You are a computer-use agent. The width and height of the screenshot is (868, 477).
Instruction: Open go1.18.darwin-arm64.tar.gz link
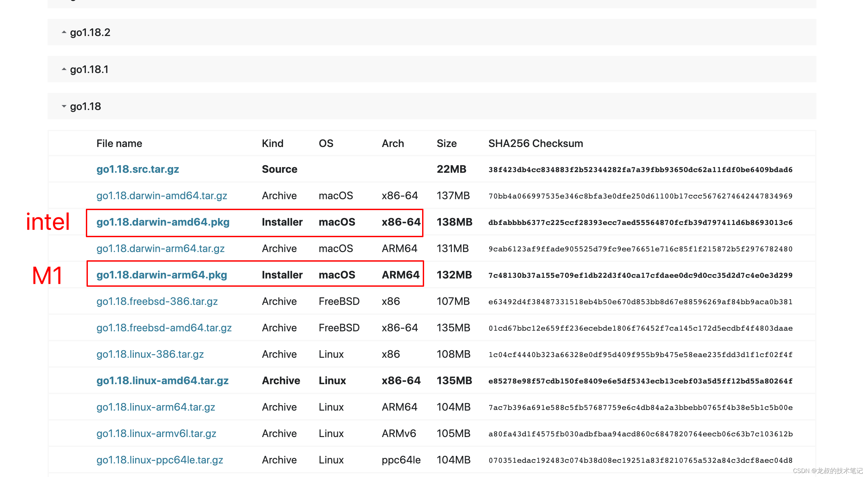point(161,248)
